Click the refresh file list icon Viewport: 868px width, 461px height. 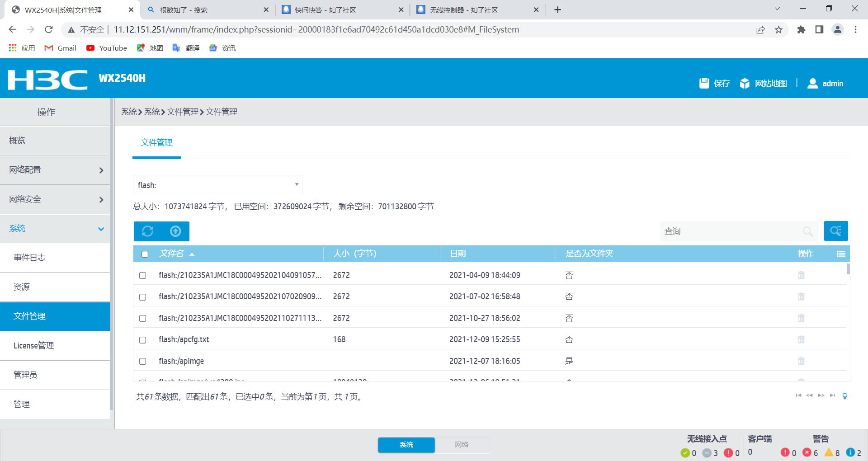coord(148,231)
